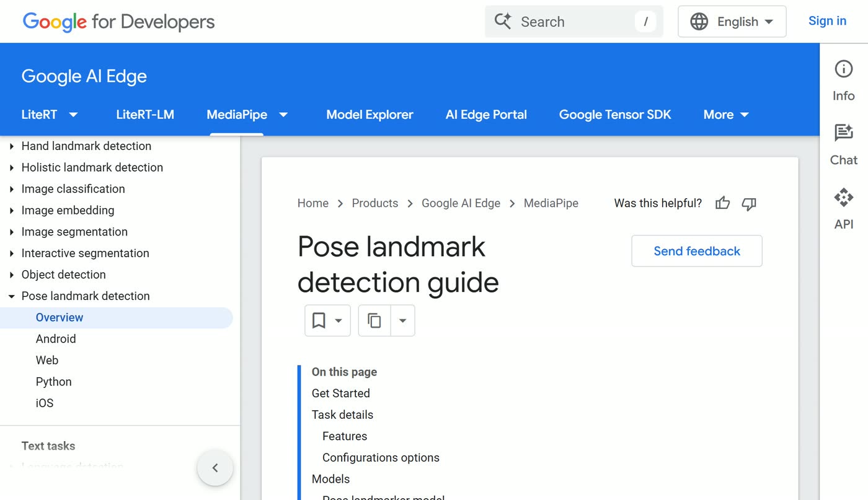
Task: Click the copy page icon
Action: pyautogui.click(x=374, y=320)
